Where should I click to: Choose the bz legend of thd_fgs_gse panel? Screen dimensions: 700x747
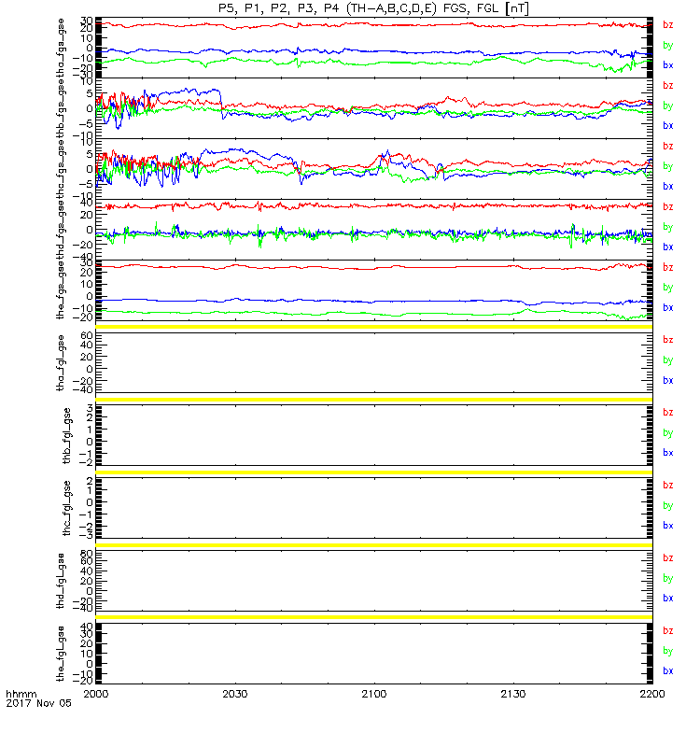point(668,206)
